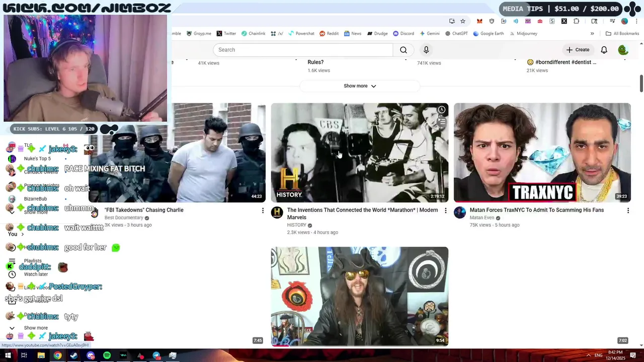The height and width of the screenshot is (362, 644).
Task: Expand the Show more shelf button
Action: coord(360,86)
